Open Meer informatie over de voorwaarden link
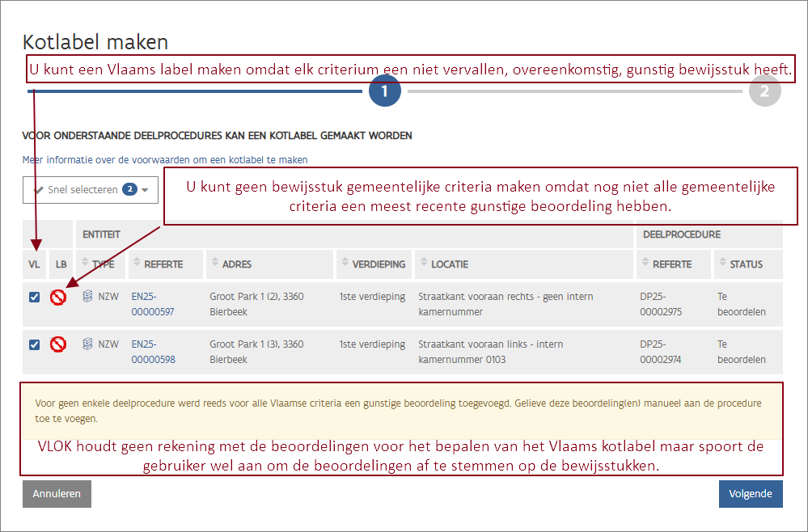This screenshot has width=808, height=532. click(x=165, y=160)
